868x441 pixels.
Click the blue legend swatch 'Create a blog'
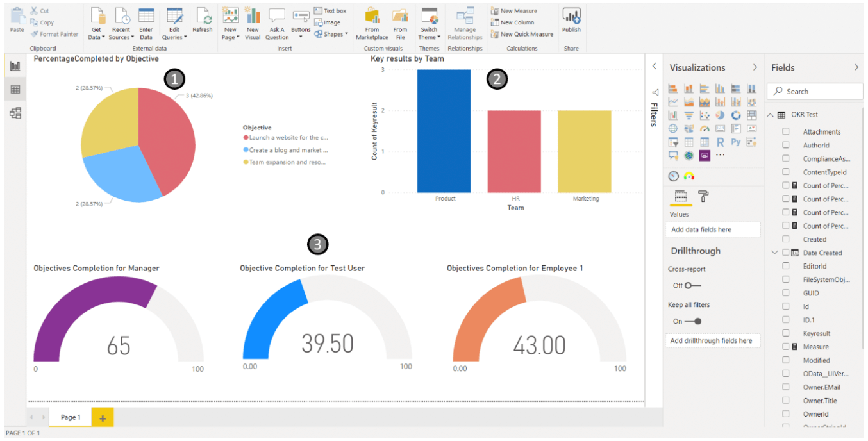[246, 150]
